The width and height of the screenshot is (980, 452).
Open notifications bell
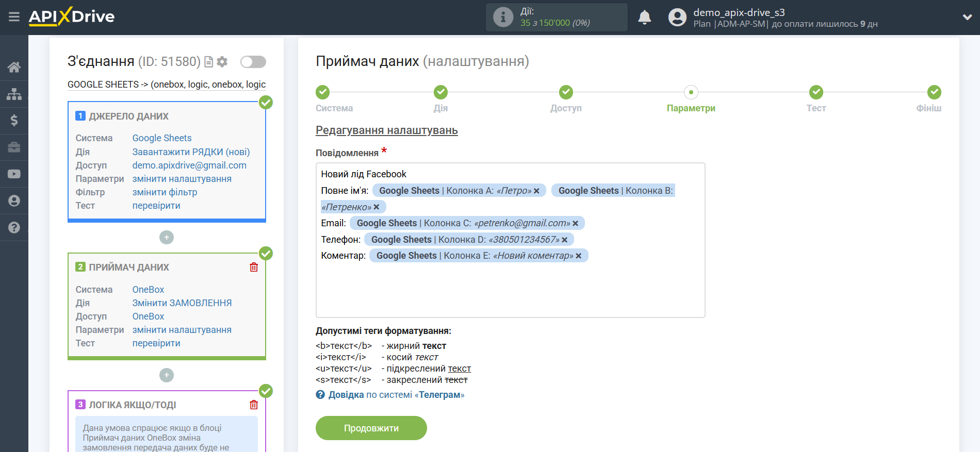(x=644, y=18)
